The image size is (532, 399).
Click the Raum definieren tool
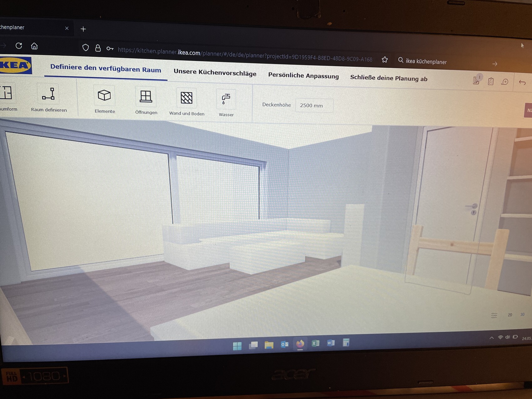tap(49, 94)
